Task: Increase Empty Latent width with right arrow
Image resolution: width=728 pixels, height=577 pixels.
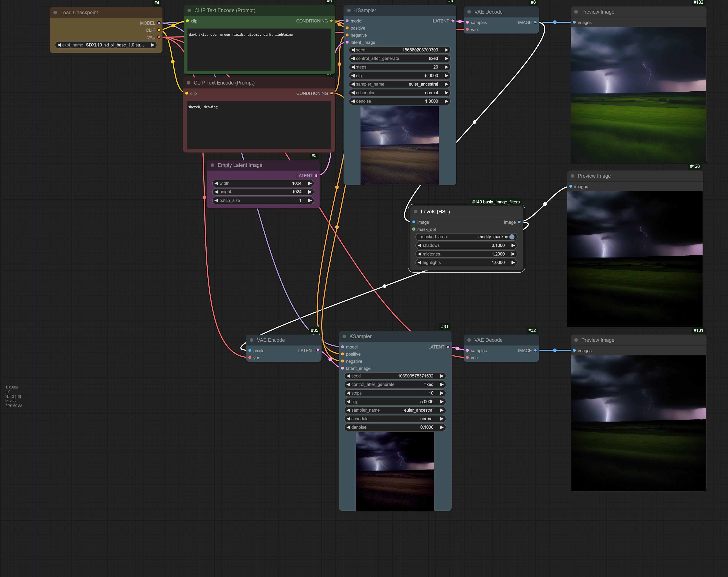Action: pos(310,184)
